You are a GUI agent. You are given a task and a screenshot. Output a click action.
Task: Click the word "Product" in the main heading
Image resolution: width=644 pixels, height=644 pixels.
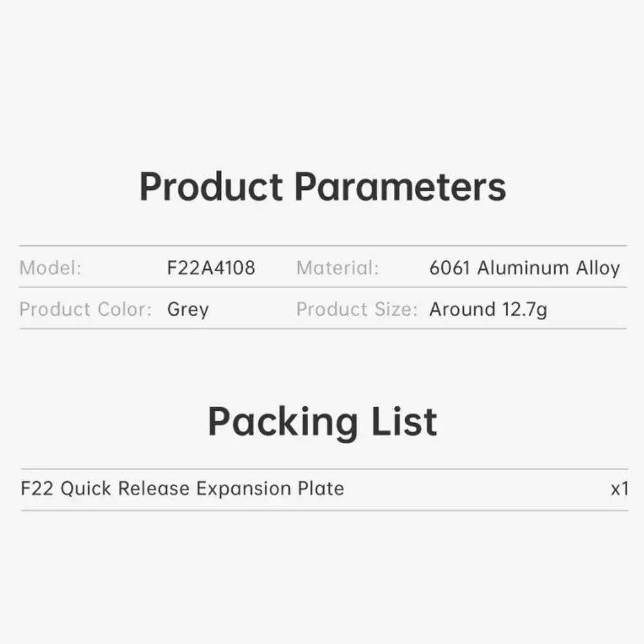(211, 187)
